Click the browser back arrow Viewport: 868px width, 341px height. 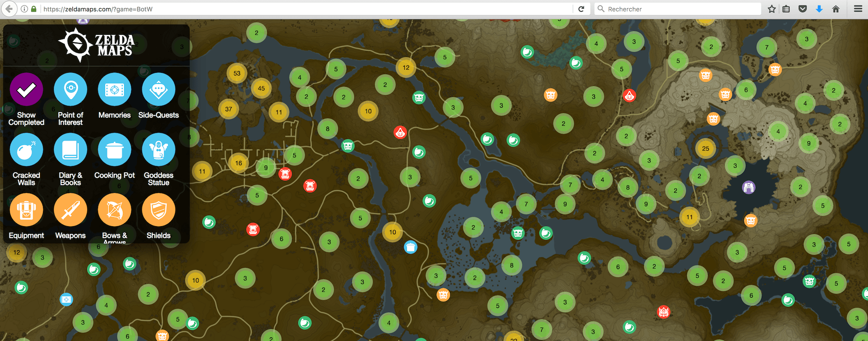(9, 9)
